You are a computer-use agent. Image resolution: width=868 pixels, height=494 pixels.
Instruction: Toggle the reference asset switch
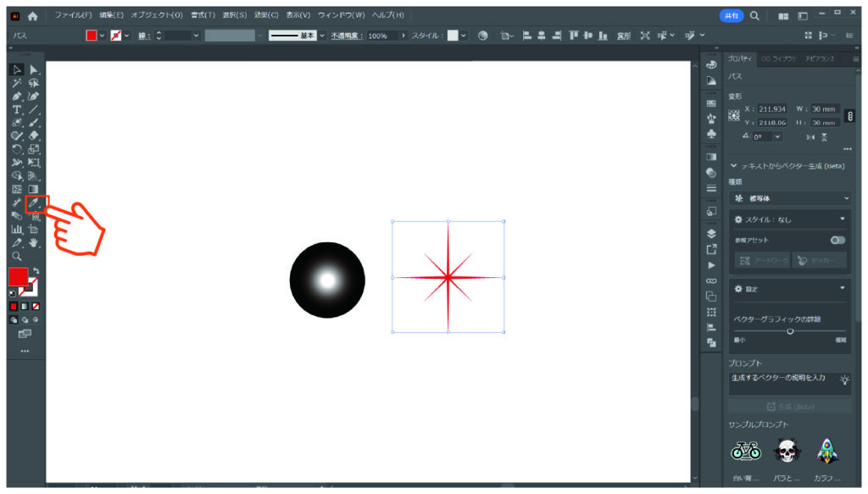[x=837, y=240]
